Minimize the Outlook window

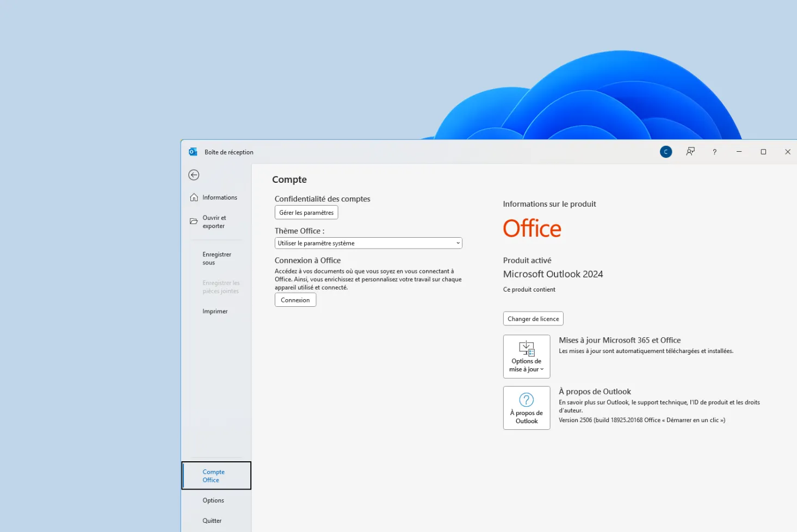tap(739, 152)
